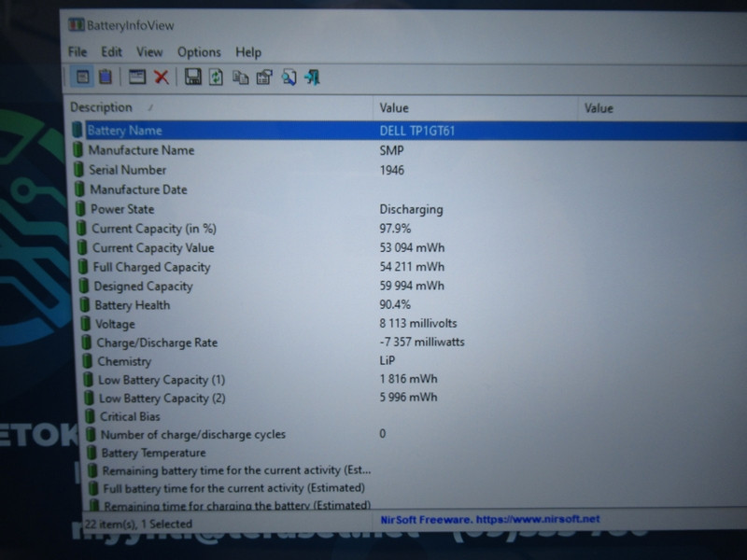The height and width of the screenshot is (560, 747).
Task: Click the 1 816 mWh value
Action: coord(408,379)
